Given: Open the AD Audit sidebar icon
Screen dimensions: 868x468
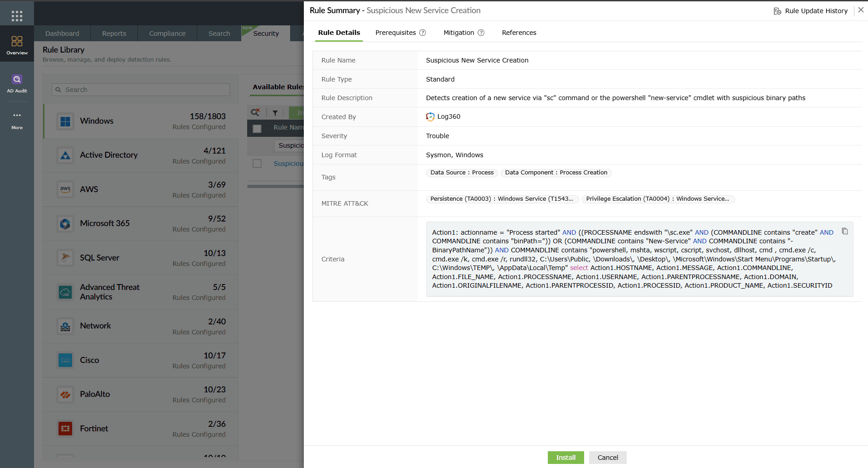Looking at the screenshot, I should point(17,83).
